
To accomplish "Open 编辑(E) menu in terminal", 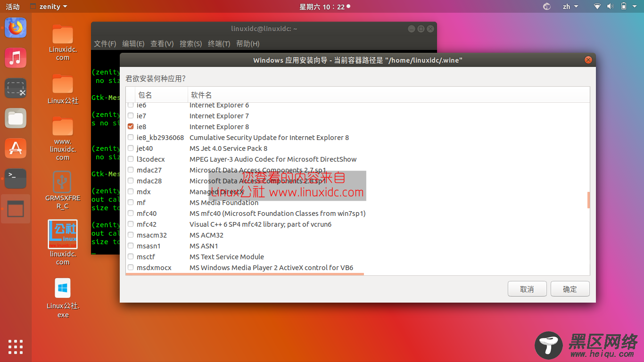I will (133, 44).
